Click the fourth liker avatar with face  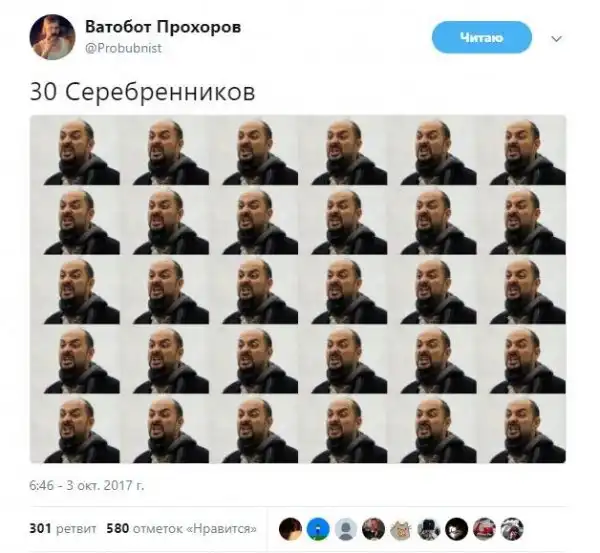pyautogui.click(x=373, y=529)
